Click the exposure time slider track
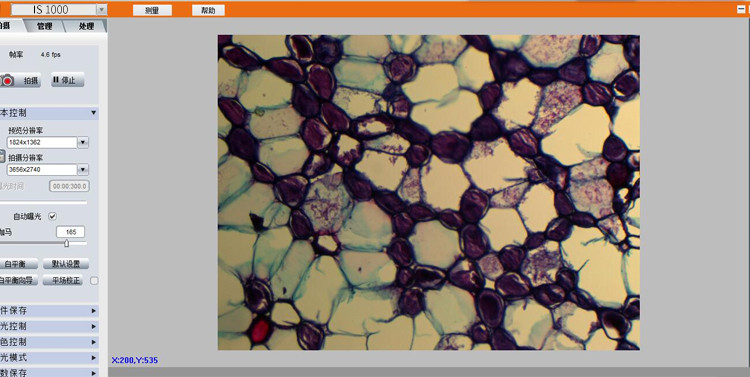 [x=44, y=202]
